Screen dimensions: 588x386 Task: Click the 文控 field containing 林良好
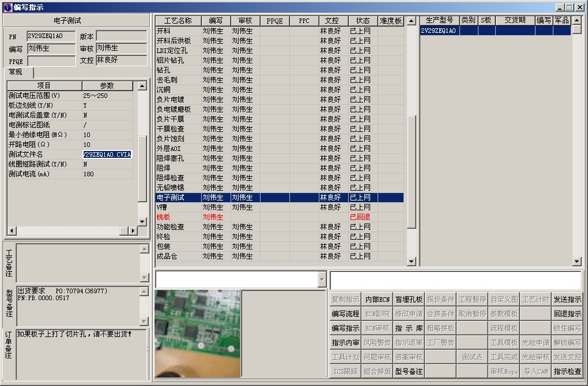tap(122, 60)
